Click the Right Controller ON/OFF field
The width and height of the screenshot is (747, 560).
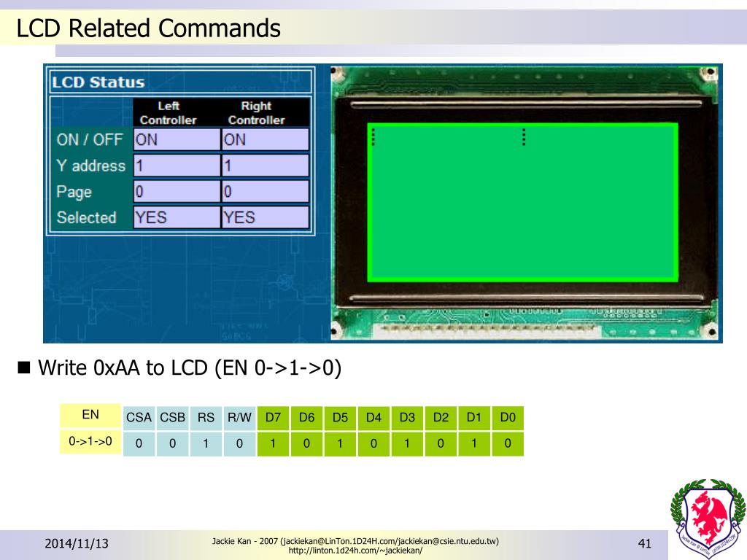[266, 139]
